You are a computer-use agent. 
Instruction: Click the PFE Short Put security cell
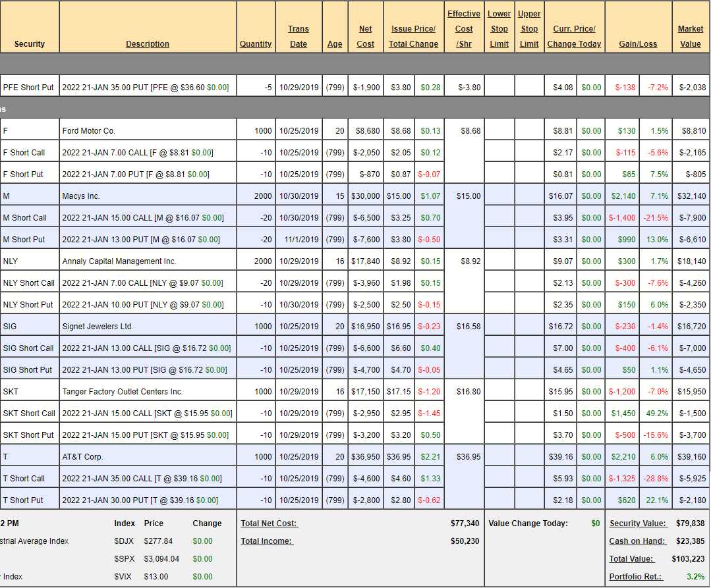[28, 87]
